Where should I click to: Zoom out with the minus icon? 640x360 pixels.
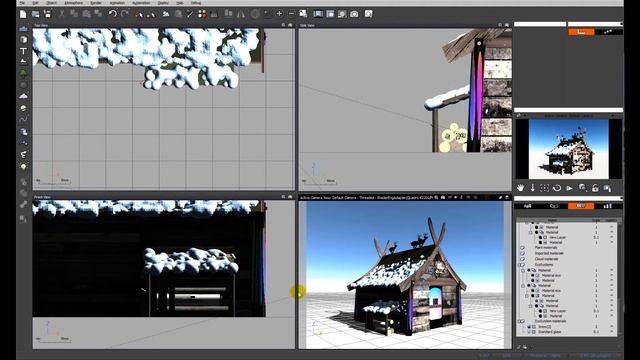coord(291,14)
